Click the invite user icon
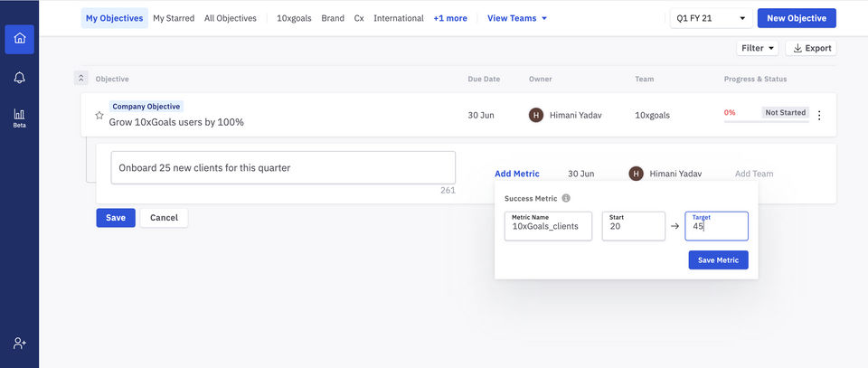The width and height of the screenshot is (868, 368). [19, 344]
